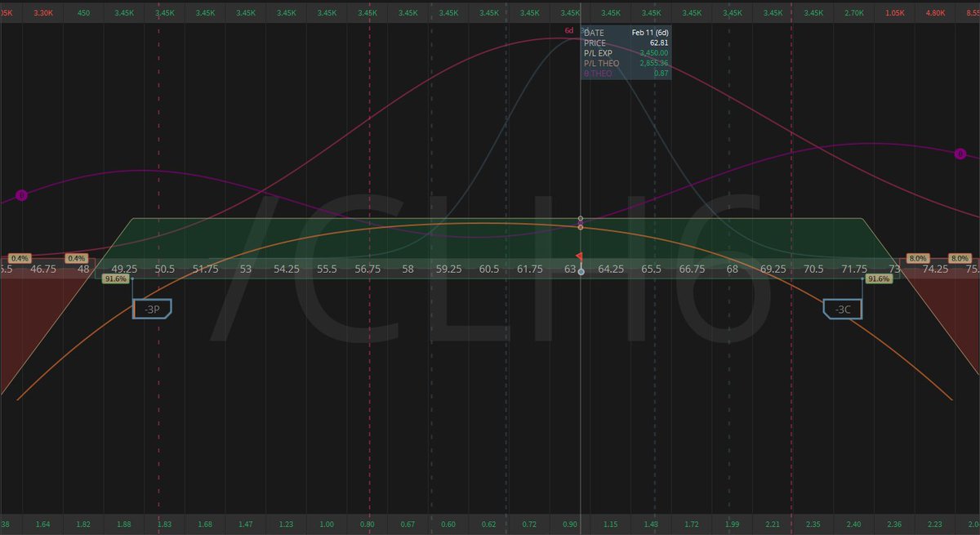
Task: Click the 1.68 value in the bottom row
Action: (205, 523)
